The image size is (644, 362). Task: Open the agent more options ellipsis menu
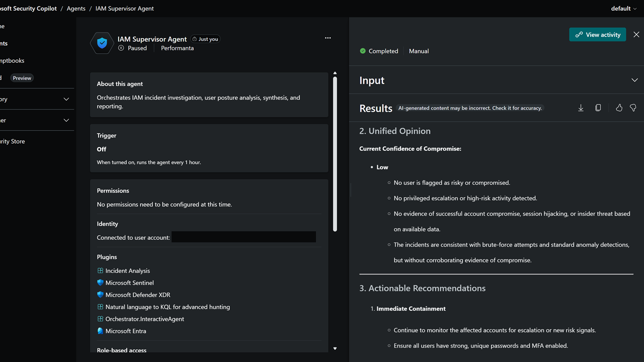tap(328, 38)
